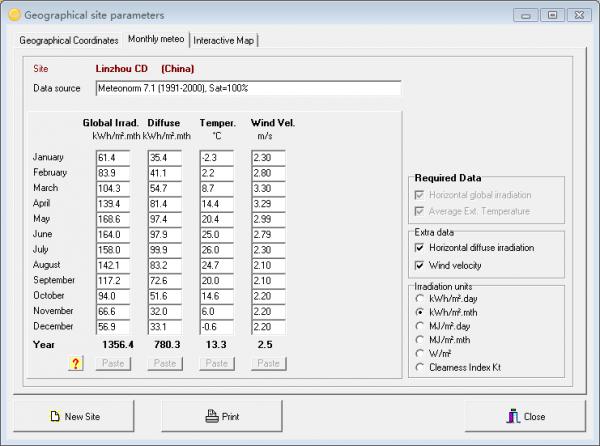
Task: Select the W/m² irradiation unit
Action: tap(420, 354)
